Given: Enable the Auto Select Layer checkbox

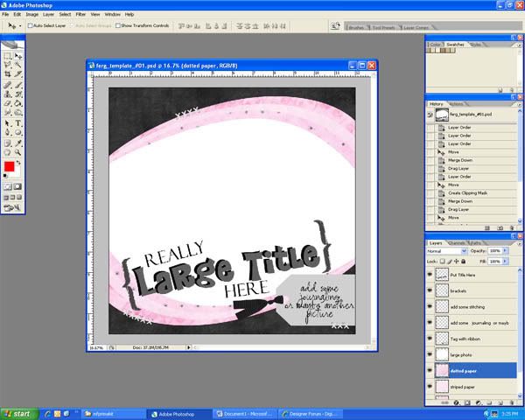Looking at the screenshot, I should 31,25.
